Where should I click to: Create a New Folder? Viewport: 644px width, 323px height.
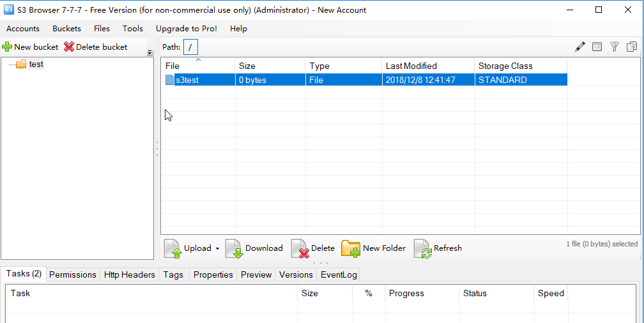click(374, 248)
